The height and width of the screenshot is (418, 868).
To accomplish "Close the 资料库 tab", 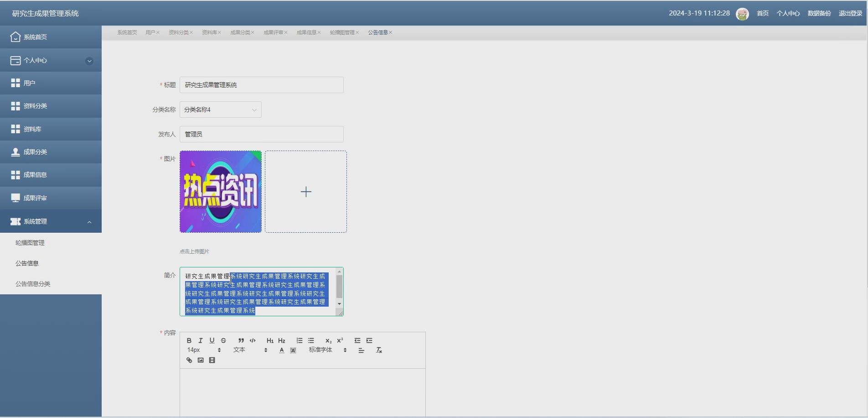I will pos(219,32).
